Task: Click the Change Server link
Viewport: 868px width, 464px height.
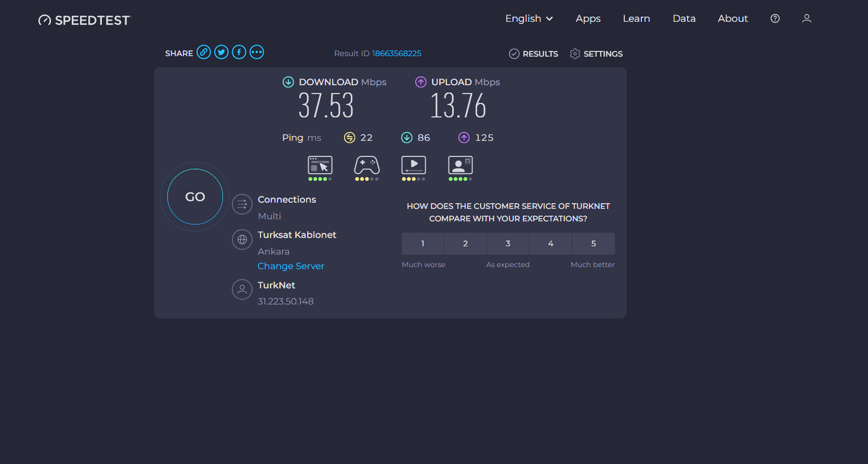Action: click(291, 266)
